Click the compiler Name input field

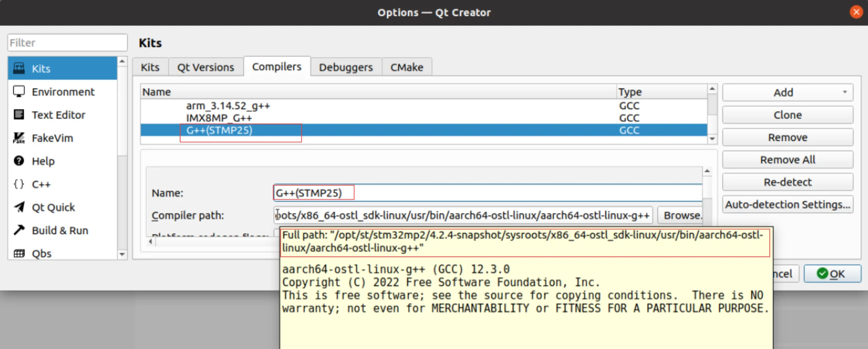tap(488, 193)
